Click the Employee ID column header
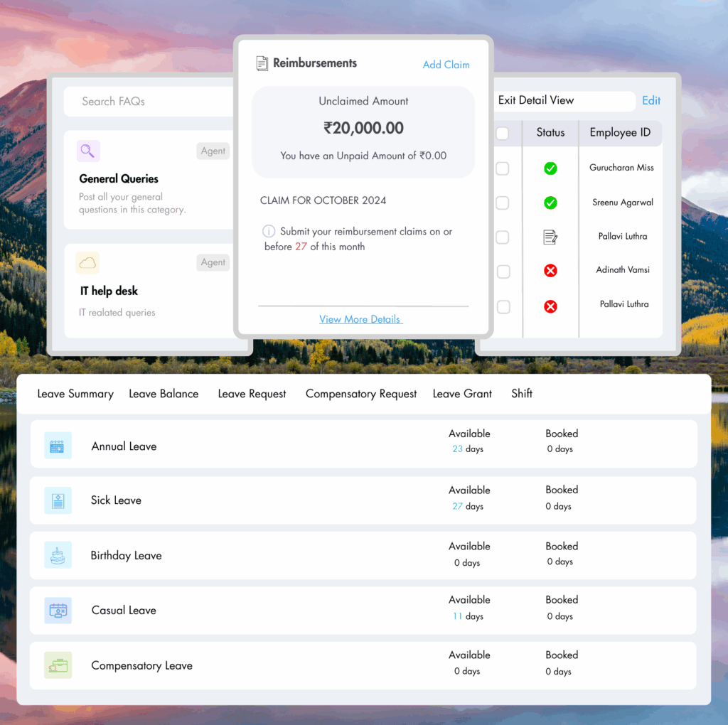 620,133
